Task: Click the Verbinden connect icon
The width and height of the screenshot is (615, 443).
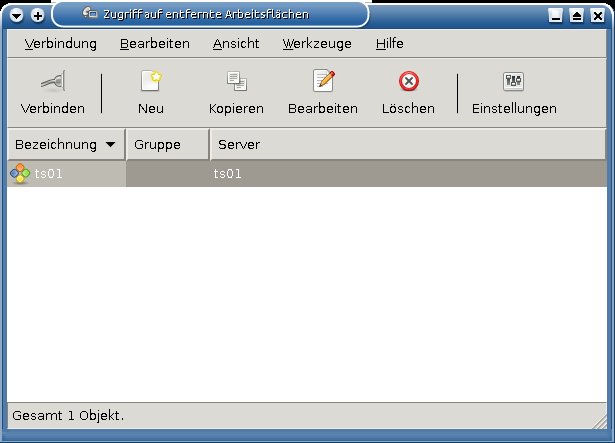Action: click(x=52, y=82)
